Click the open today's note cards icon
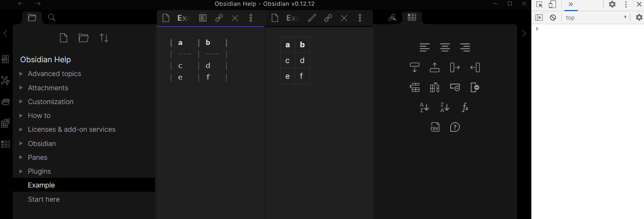The width and height of the screenshot is (644, 219). click(x=5, y=102)
